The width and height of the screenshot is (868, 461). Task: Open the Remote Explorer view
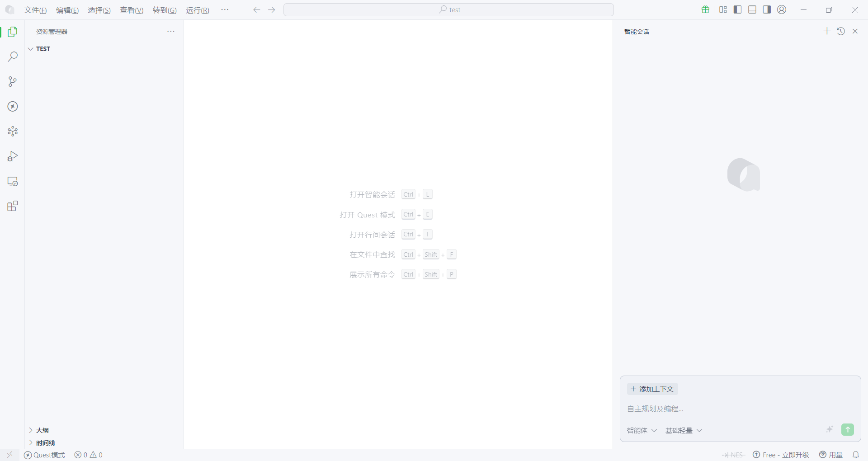pyautogui.click(x=13, y=181)
